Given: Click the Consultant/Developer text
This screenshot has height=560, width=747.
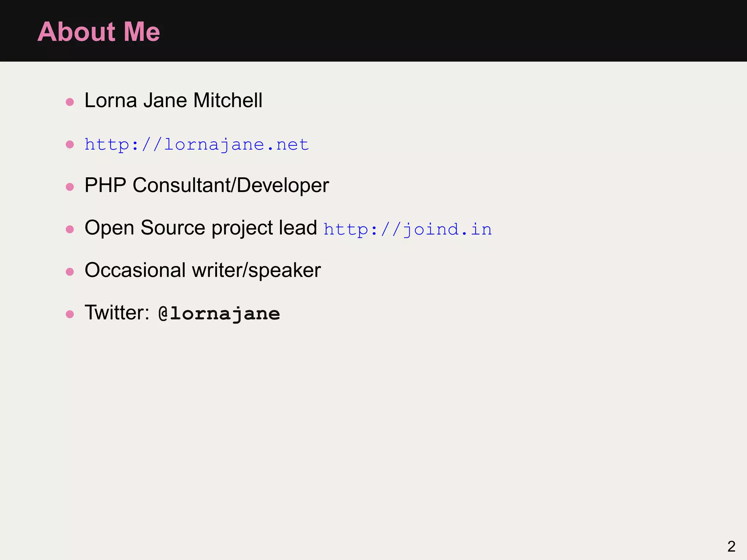Looking at the screenshot, I should [231, 185].
